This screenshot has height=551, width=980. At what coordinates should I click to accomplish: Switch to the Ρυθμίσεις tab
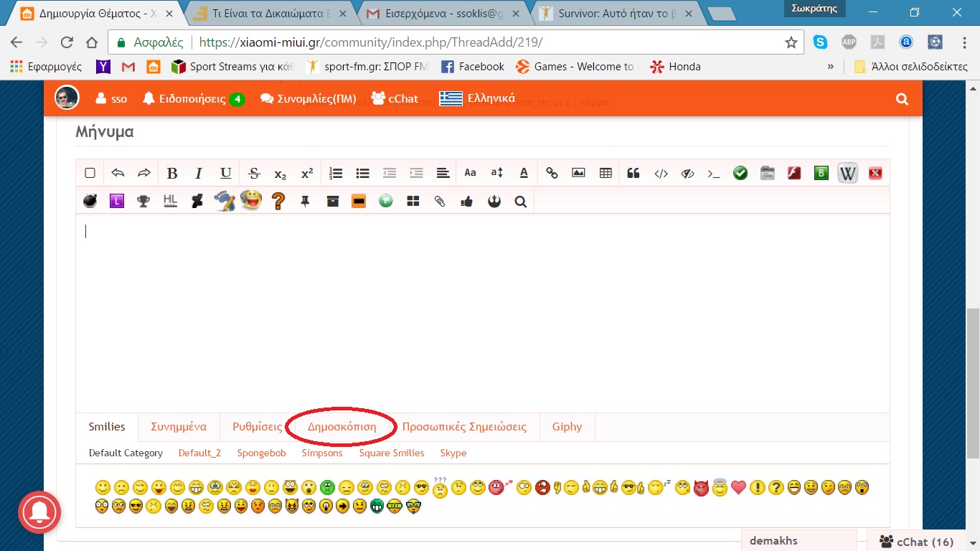[x=257, y=427]
